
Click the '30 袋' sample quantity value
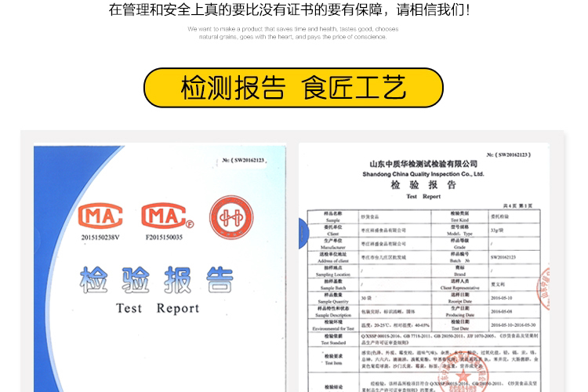366,298
